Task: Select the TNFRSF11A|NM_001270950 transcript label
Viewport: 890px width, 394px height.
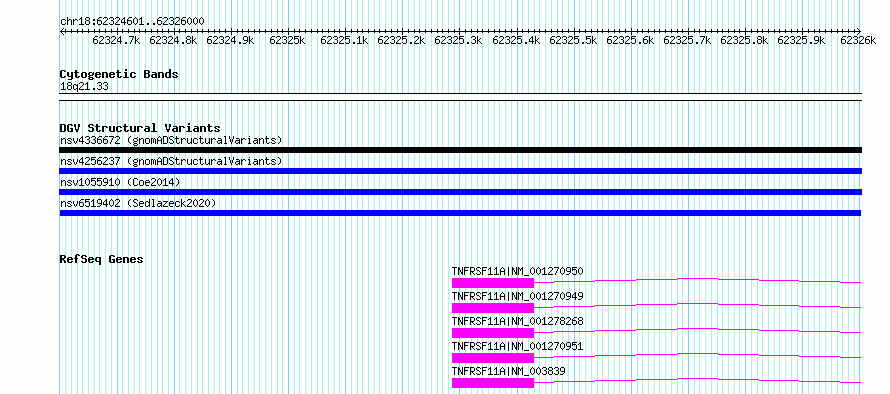Action: (518, 271)
